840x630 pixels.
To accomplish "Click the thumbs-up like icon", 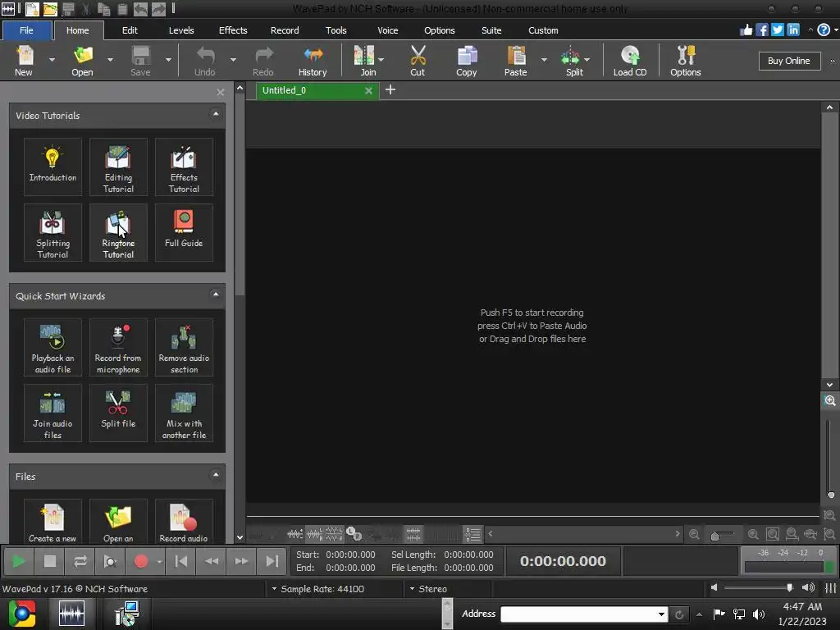I will tap(746, 30).
